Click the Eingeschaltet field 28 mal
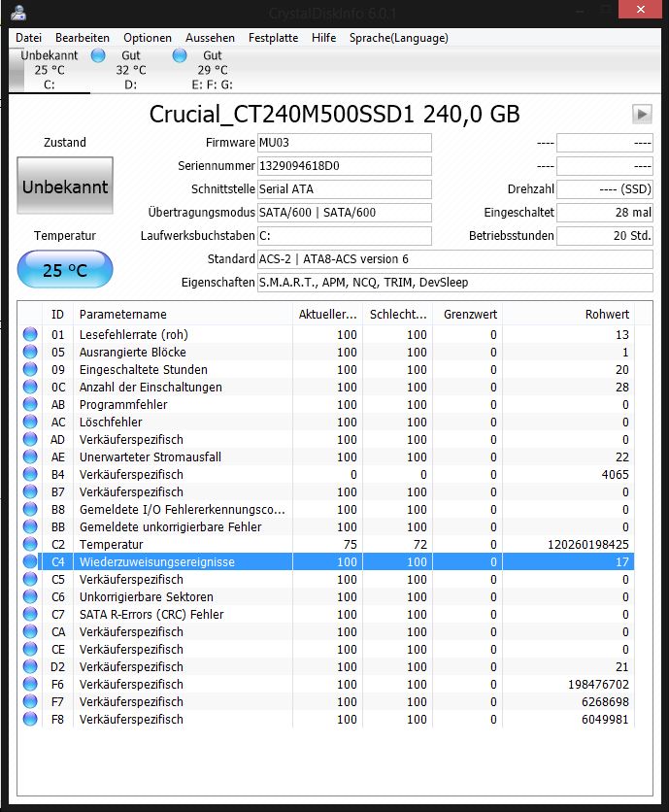The image size is (669, 812). coord(605,213)
